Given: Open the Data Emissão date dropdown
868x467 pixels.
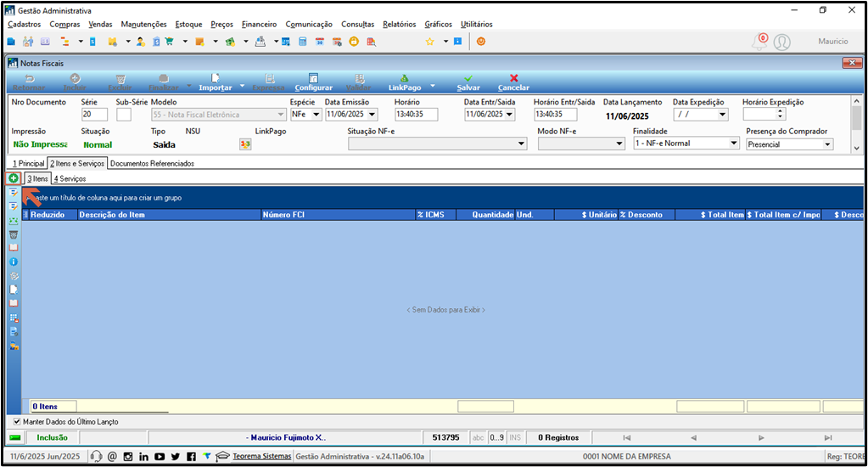Looking at the screenshot, I should 372,114.
